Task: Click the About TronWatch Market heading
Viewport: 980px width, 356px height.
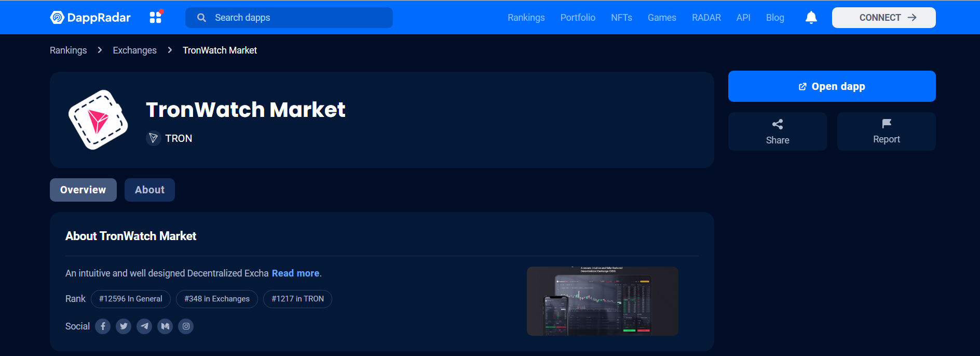Action: (131, 236)
